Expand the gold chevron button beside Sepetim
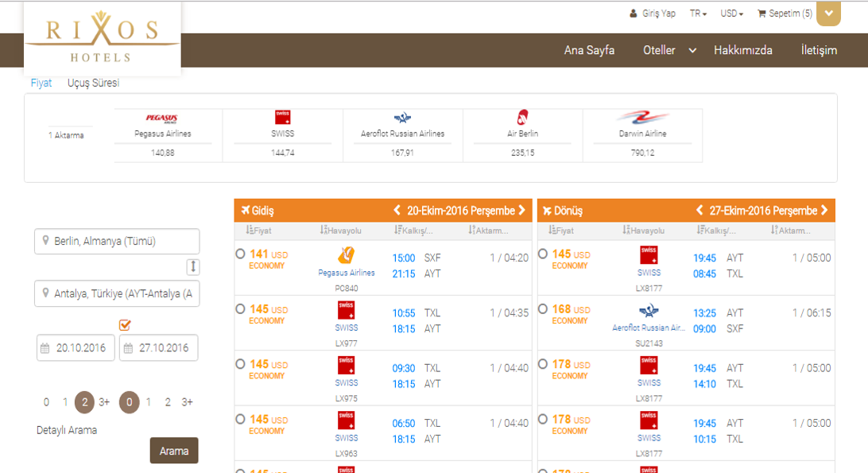The image size is (868, 473). pos(829,14)
